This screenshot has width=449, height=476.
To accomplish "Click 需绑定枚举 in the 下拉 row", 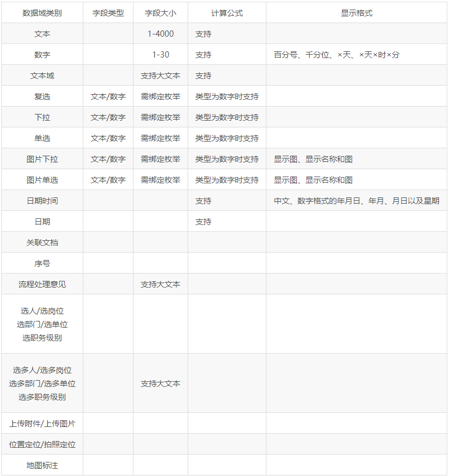I will coord(161,117).
